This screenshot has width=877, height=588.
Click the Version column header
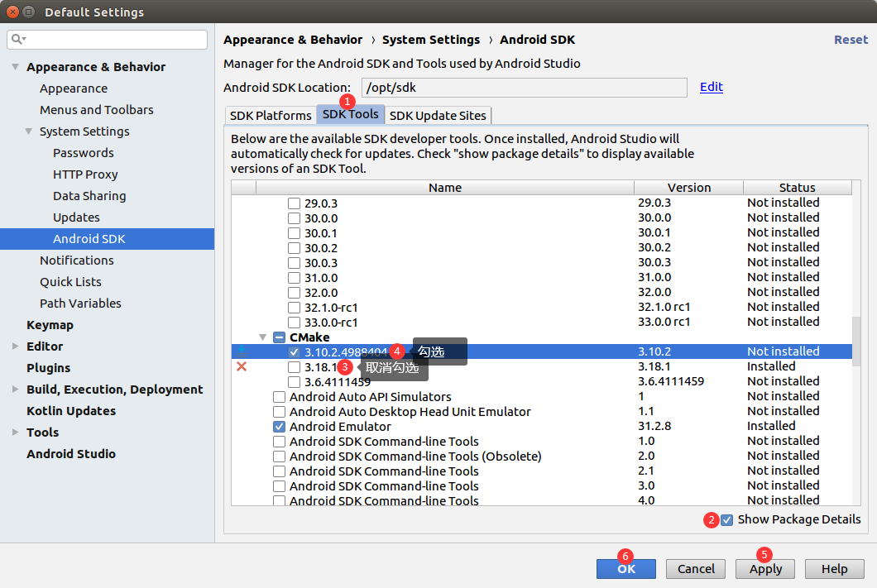(x=688, y=187)
